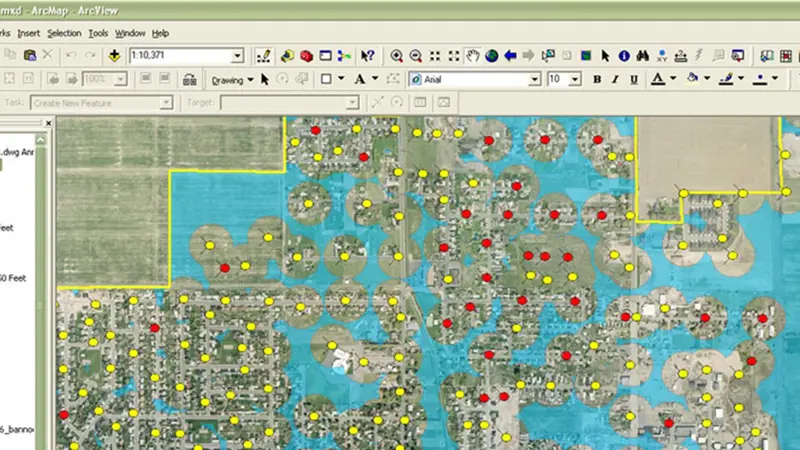800x450 pixels.
Task: Go back to previous extent arrow
Action: (x=510, y=56)
